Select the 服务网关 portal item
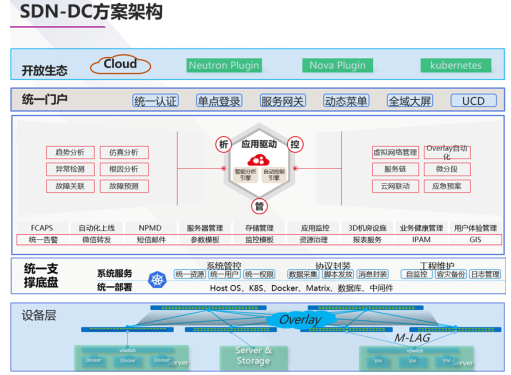 coord(283,101)
